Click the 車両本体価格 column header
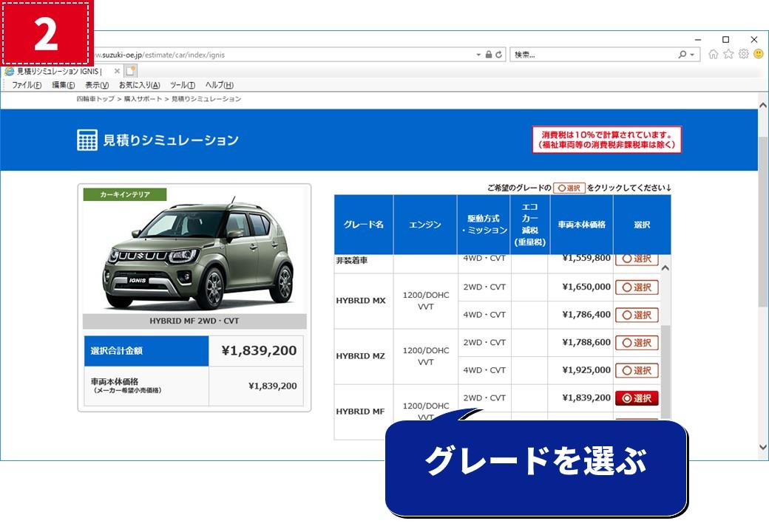The width and height of the screenshot is (769, 532). click(x=582, y=225)
